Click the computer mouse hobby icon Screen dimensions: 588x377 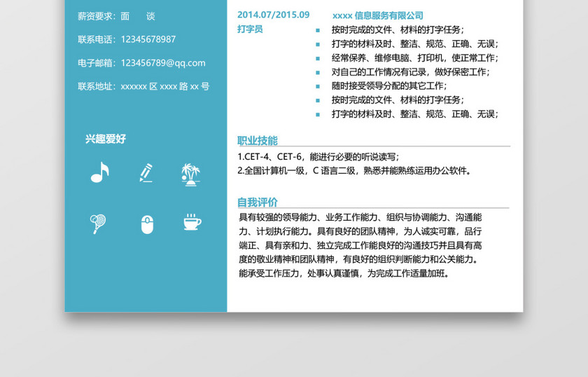[x=147, y=224]
